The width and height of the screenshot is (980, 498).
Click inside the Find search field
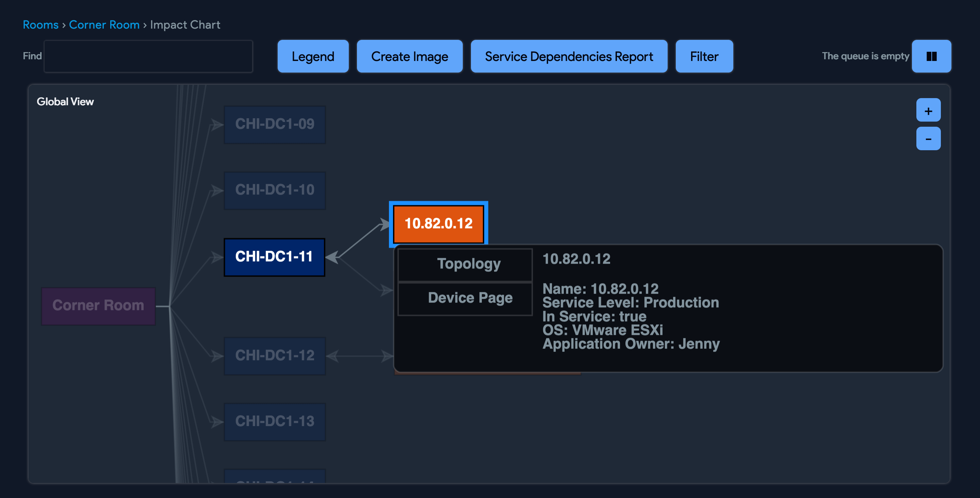[x=148, y=56]
